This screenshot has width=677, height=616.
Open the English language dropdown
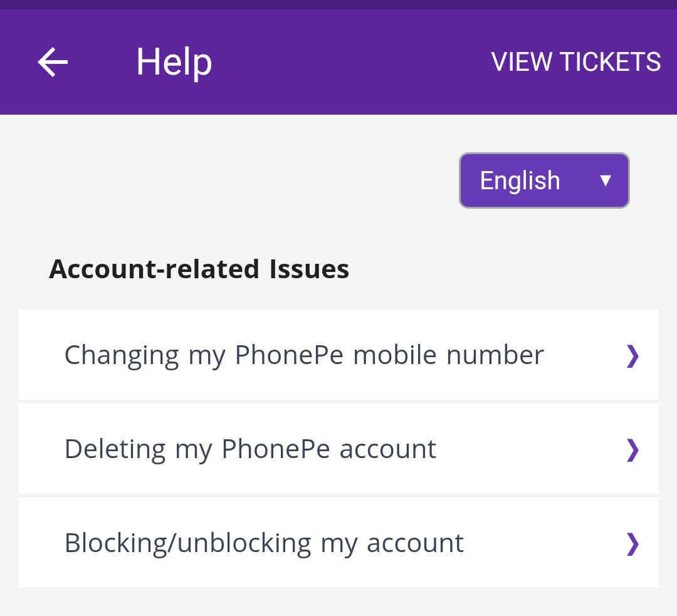[x=543, y=180]
